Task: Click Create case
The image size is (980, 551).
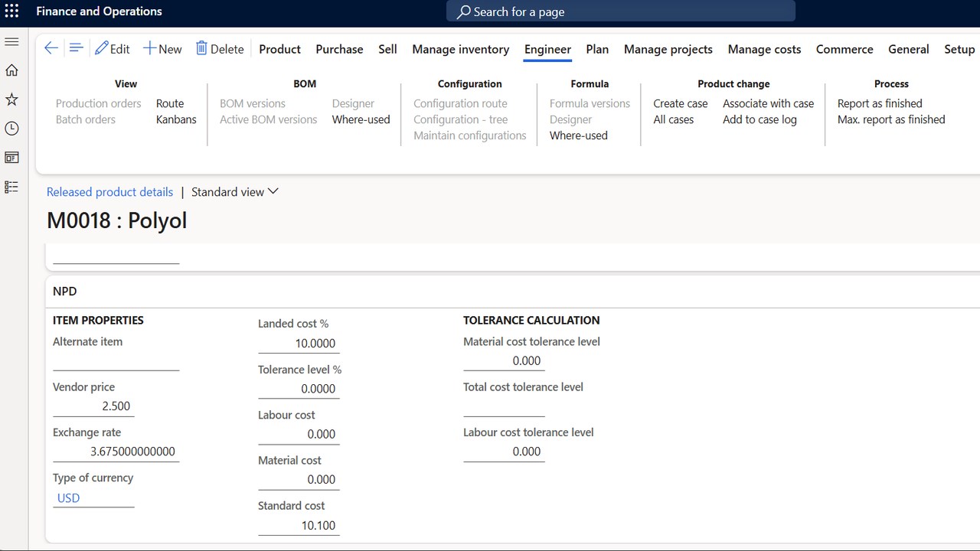Action: tap(680, 103)
